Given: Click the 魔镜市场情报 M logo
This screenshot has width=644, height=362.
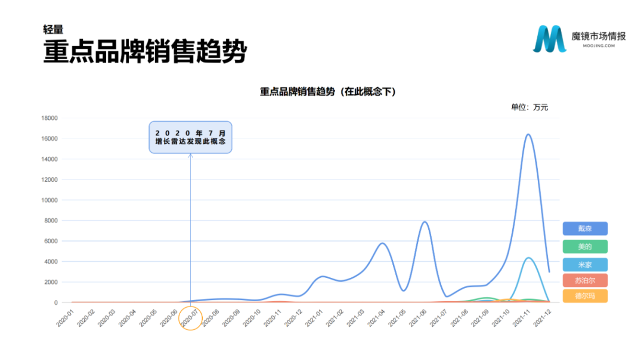Looking at the screenshot, I should tap(550, 39).
